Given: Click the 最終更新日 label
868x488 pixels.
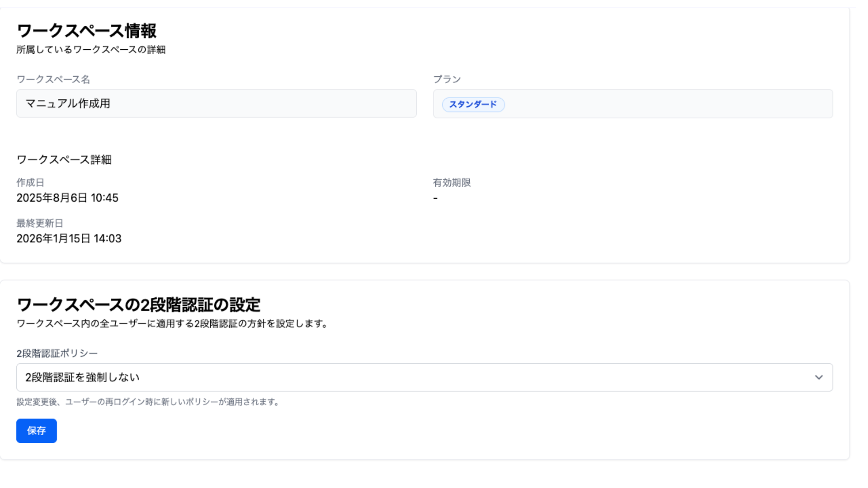Looking at the screenshot, I should click(40, 223).
